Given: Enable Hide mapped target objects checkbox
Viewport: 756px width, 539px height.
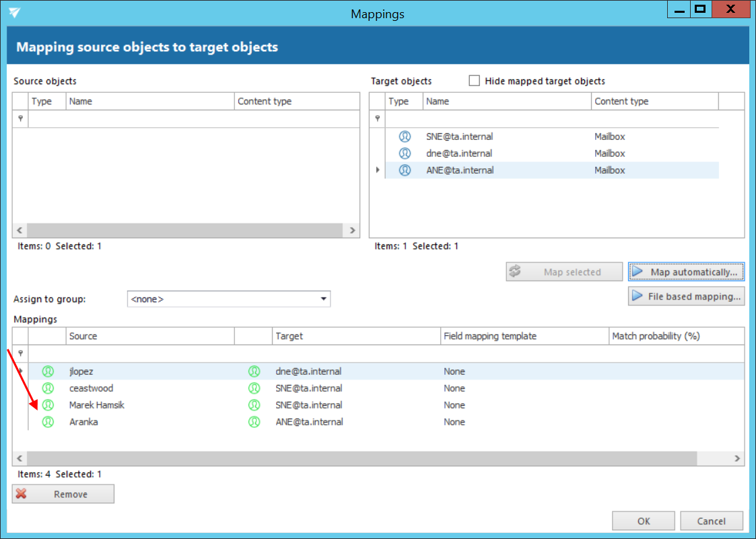Looking at the screenshot, I should [474, 81].
